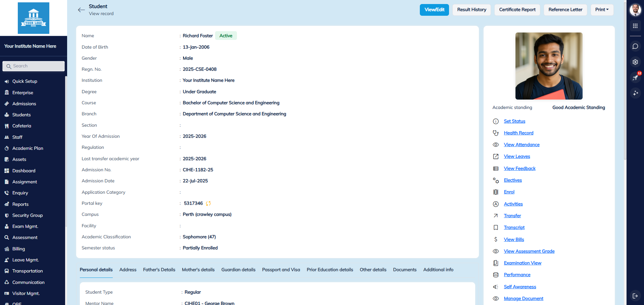Open the apps grid icon in right bar
The height and width of the screenshot is (305, 644).
click(x=635, y=26)
